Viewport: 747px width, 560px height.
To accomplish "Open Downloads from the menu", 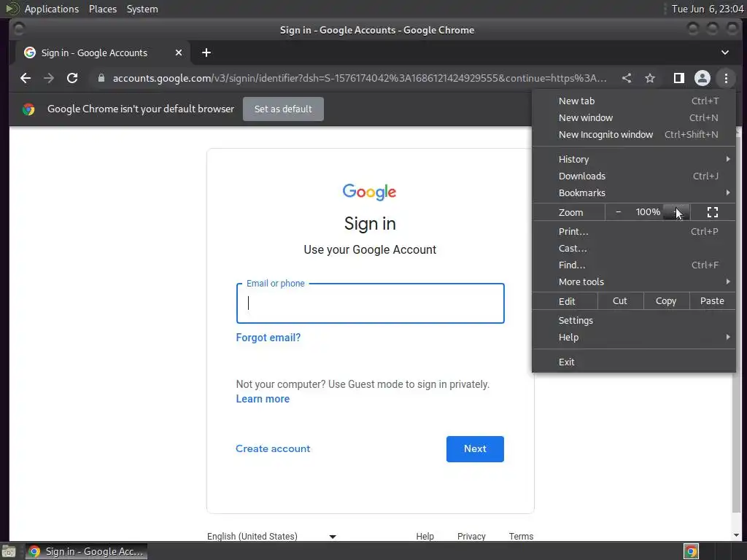I will [634, 176].
